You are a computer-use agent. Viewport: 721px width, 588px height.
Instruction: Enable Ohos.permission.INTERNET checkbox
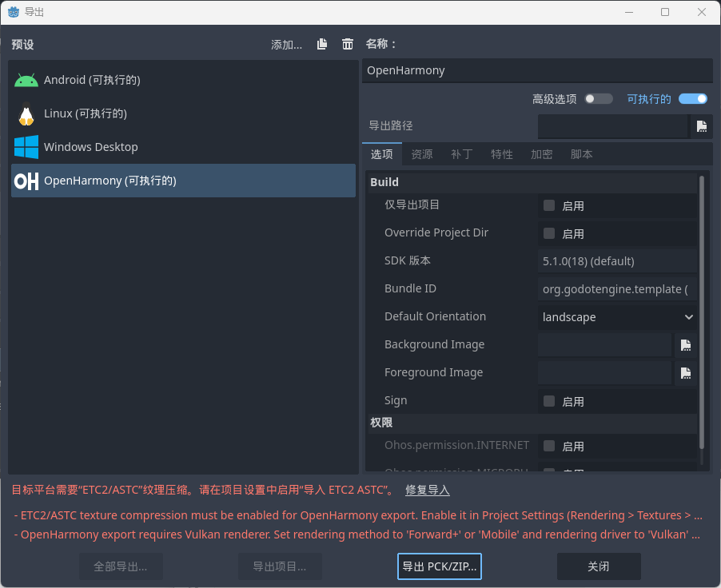549,446
